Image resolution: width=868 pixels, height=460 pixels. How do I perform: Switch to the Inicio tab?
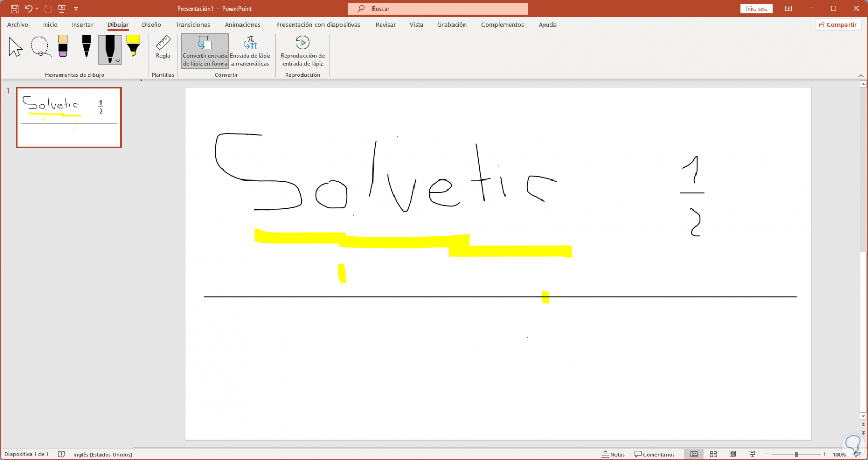point(51,25)
